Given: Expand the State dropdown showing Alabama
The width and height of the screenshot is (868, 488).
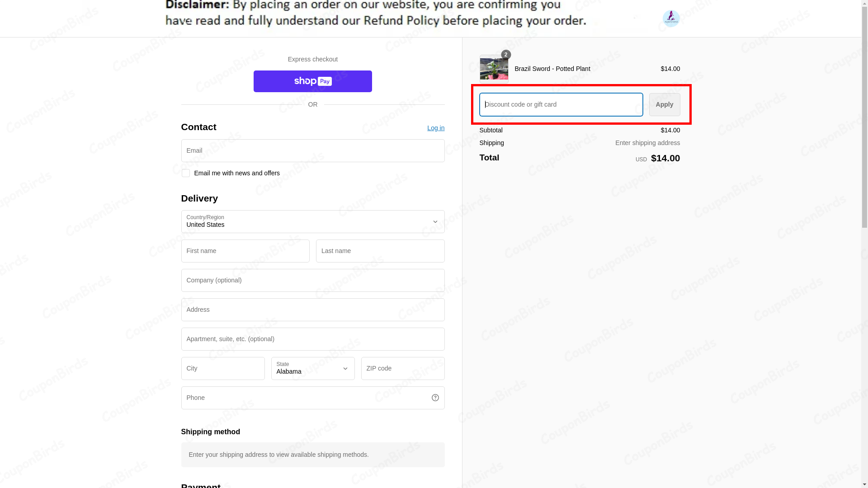Looking at the screenshot, I should [312, 368].
